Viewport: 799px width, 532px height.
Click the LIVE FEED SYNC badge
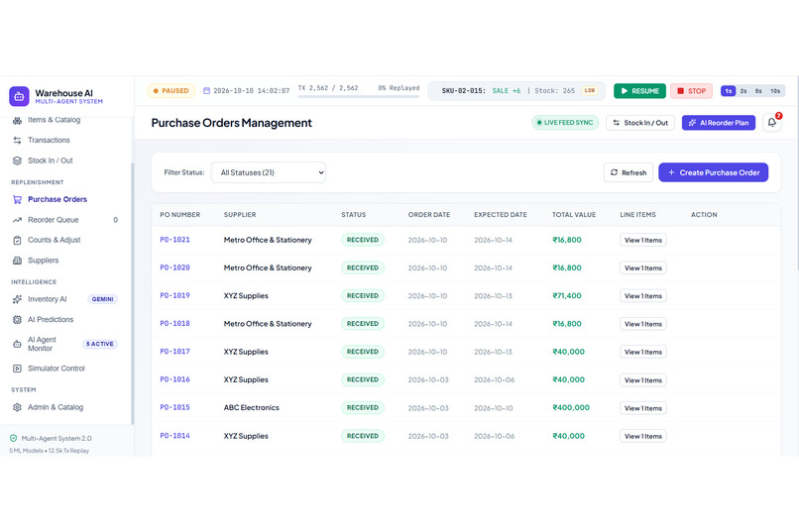point(565,123)
